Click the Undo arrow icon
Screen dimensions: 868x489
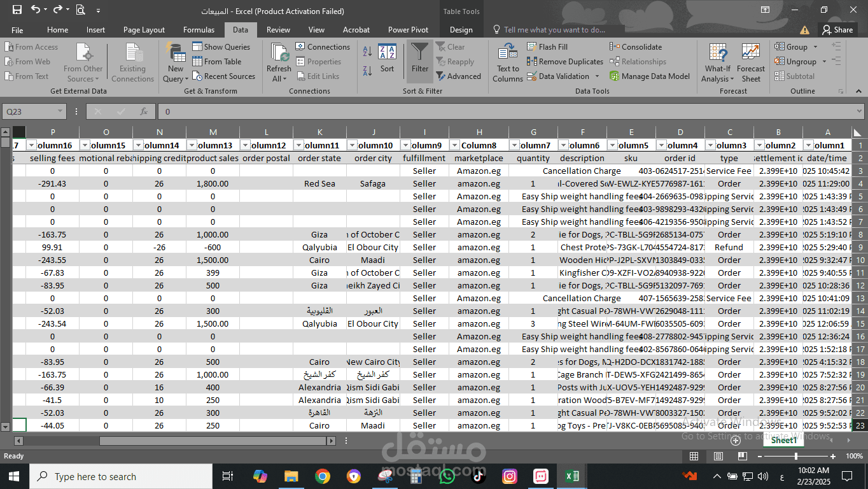35,10
